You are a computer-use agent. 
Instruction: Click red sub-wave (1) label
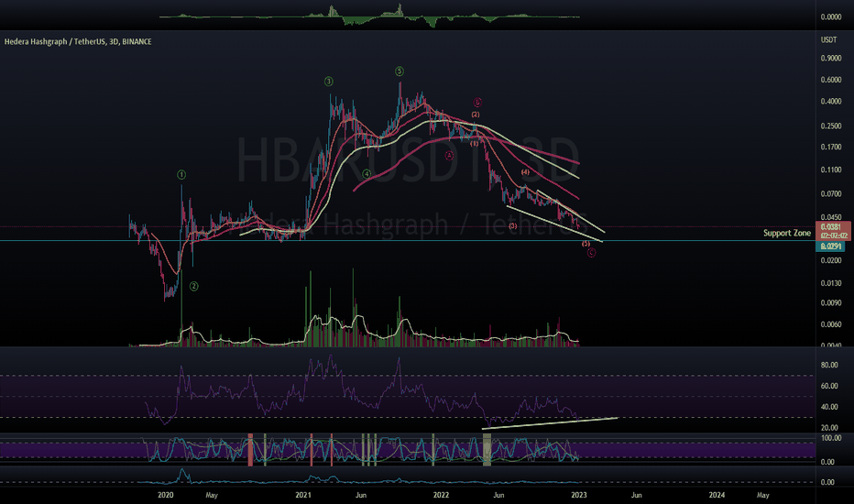[x=475, y=144]
